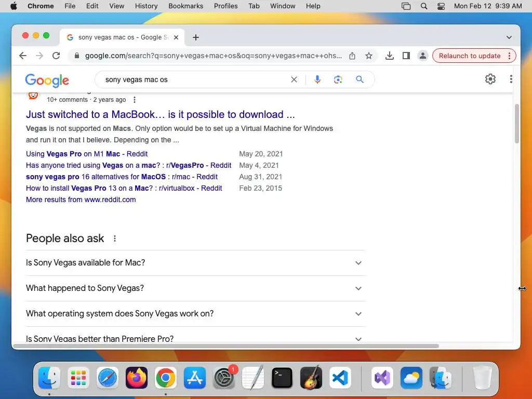
Task: Click the menu bar clock date
Action: [x=487, y=6]
